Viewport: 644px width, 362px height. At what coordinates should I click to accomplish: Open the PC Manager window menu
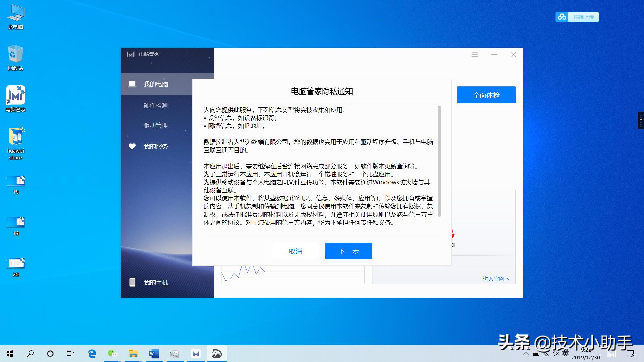[474, 55]
